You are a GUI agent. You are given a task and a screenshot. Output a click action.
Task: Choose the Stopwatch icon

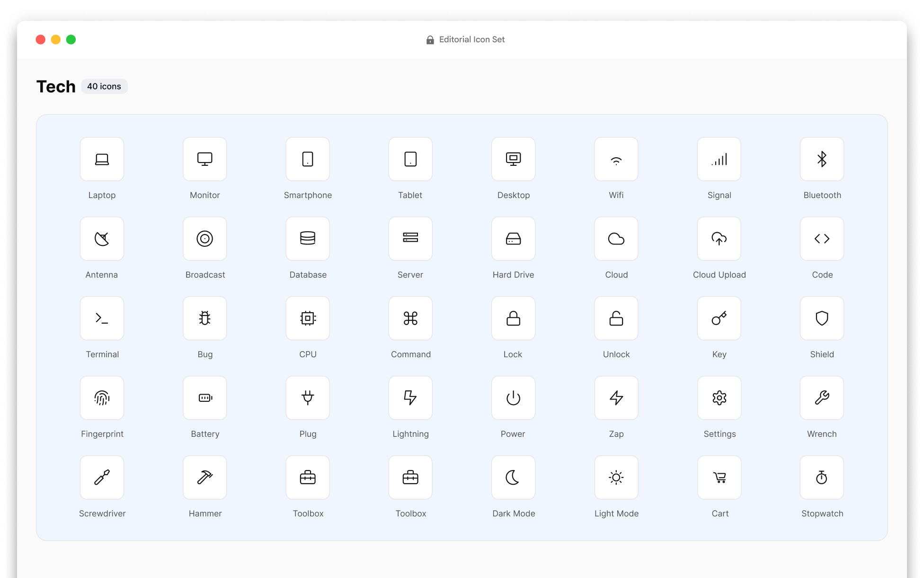[822, 478]
